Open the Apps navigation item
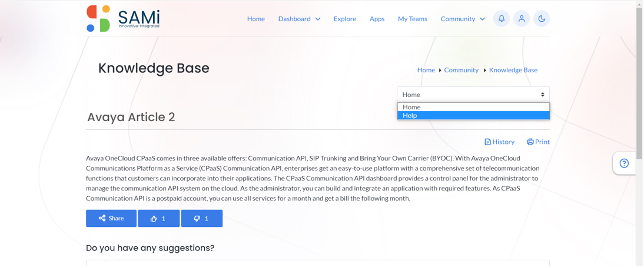This screenshot has width=644, height=268. (377, 19)
